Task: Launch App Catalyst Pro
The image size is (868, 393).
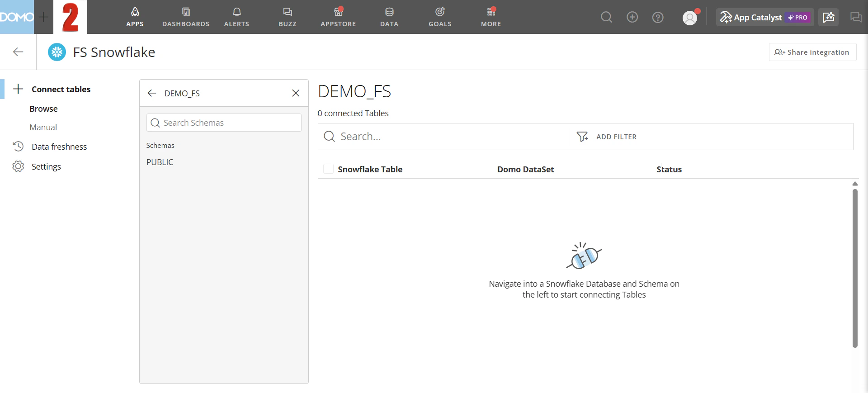Action: click(765, 17)
